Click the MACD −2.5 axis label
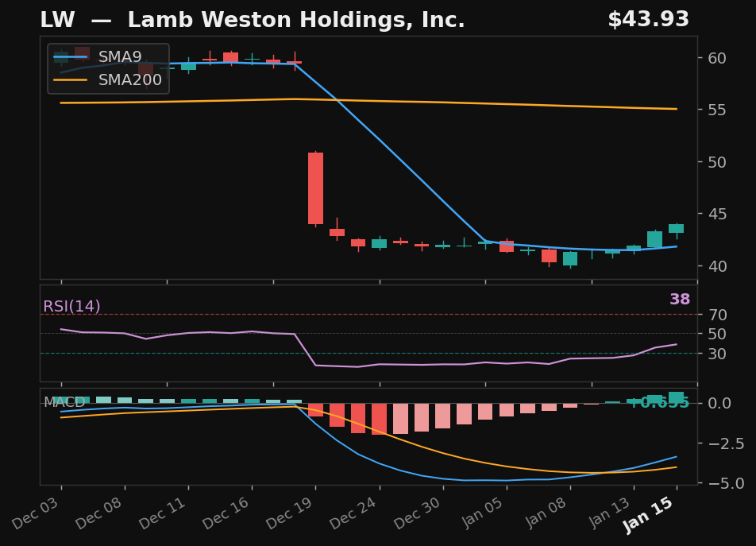 [x=726, y=443]
